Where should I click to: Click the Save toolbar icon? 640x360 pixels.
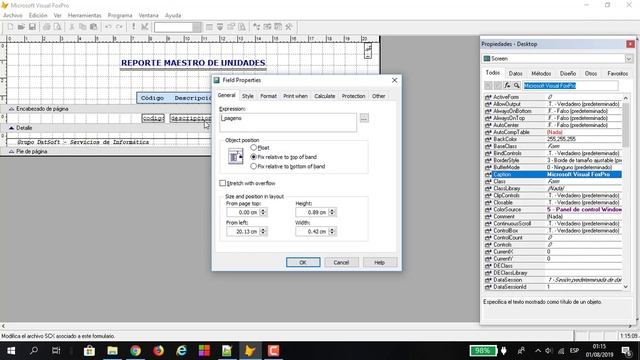(32, 27)
